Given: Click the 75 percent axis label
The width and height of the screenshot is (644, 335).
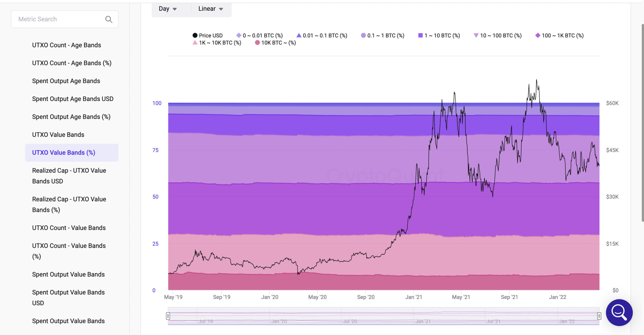Looking at the screenshot, I should pyautogui.click(x=155, y=150).
